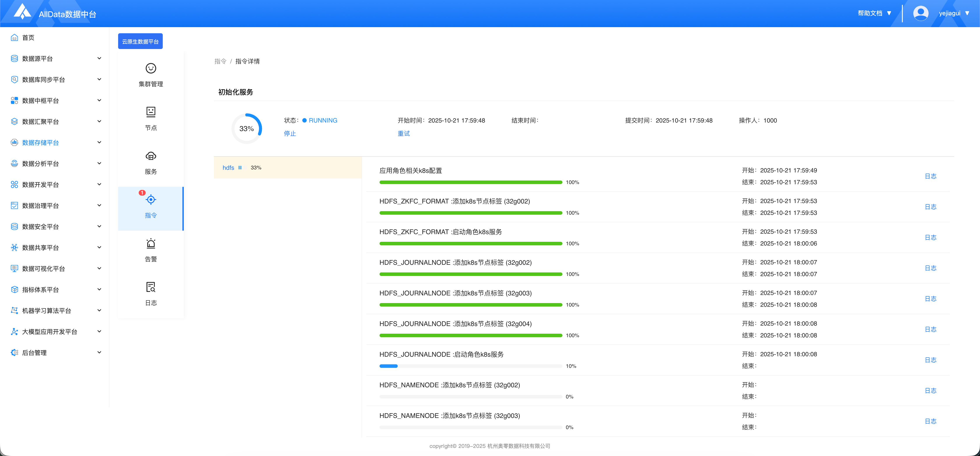The width and height of the screenshot is (980, 456).
Task: Click 指令 breadcrumb to go back
Action: [x=220, y=61]
